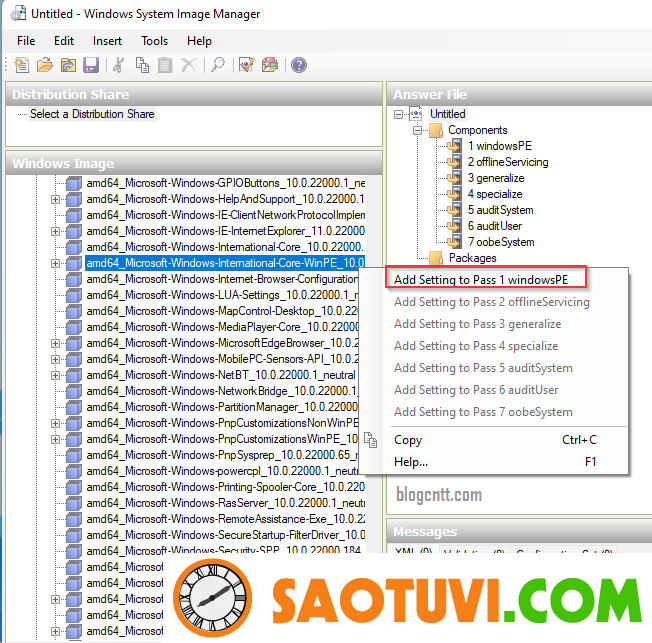Click the 2 offlineServicing pass icon
The height and width of the screenshot is (643, 652).
tap(454, 162)
